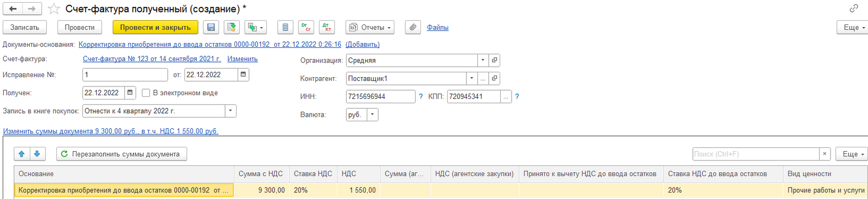Click the save diskette icon in toolbar
Screen dimensions: 868x199
point(211,27)
